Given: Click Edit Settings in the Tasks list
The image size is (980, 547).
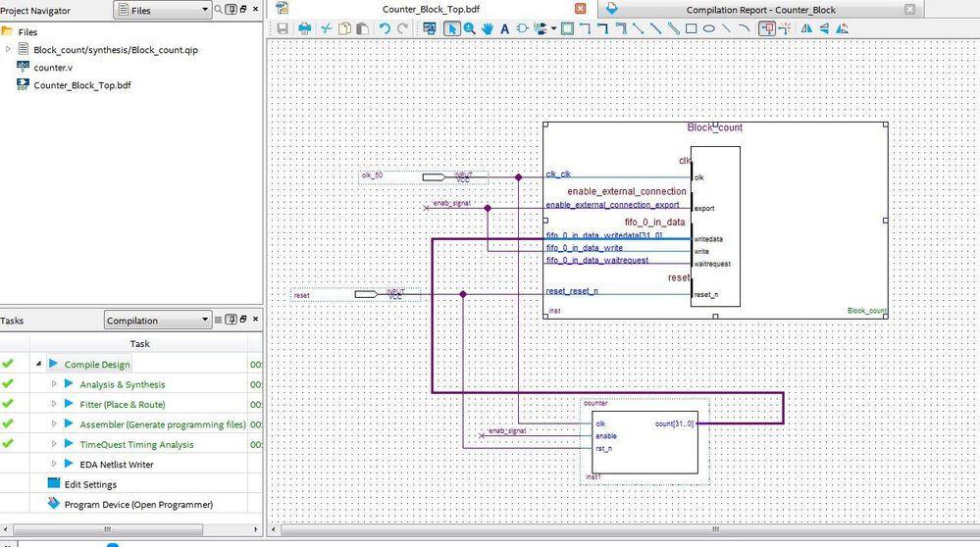Looking at the screenshot, I should click(90, 484).
